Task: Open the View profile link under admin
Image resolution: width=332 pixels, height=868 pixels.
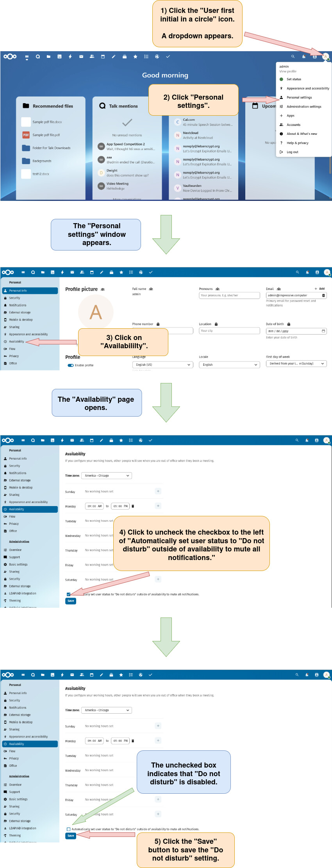Action: click(x=288, y=72)
